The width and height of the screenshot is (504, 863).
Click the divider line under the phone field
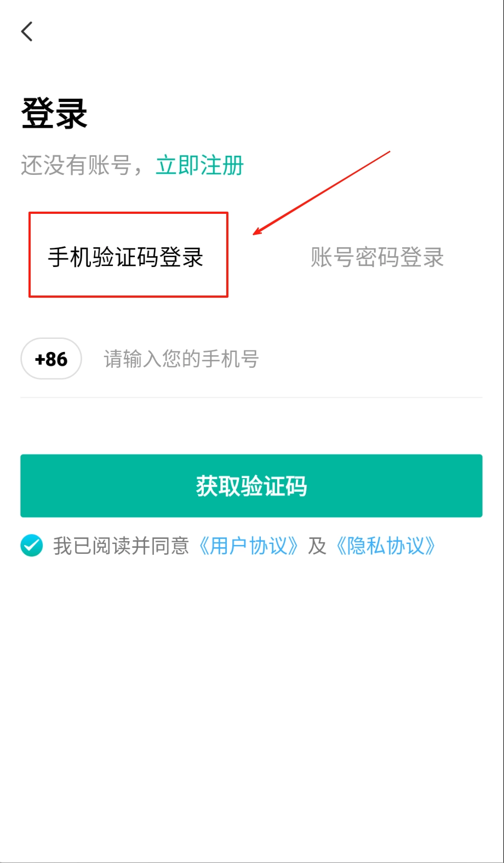click(251, 397)
